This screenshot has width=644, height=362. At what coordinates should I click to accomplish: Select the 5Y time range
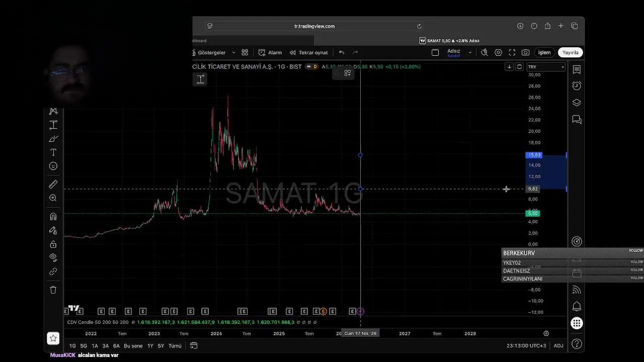161,346
